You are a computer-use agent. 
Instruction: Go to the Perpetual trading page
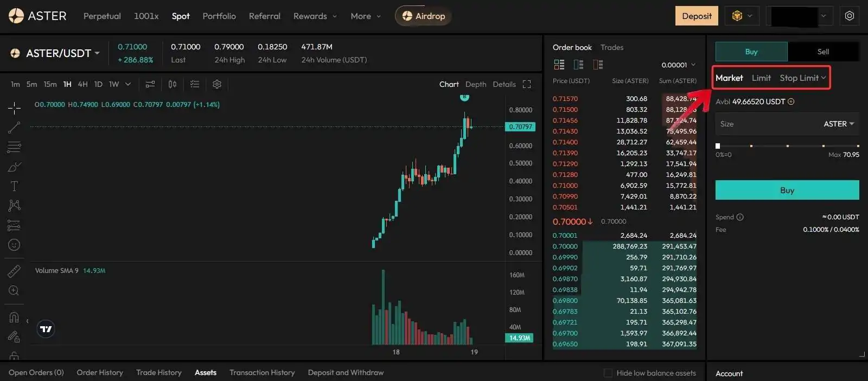coord(102,16)
